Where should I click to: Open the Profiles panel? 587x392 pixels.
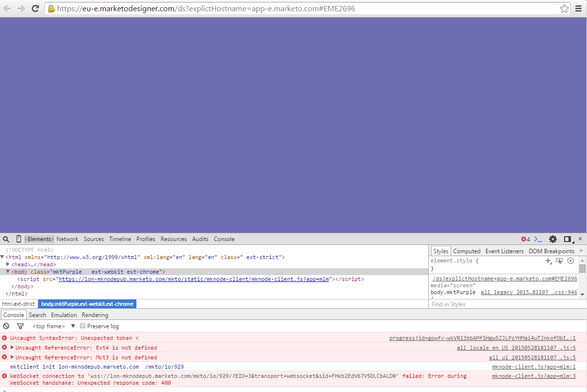(x=146, y=239)
